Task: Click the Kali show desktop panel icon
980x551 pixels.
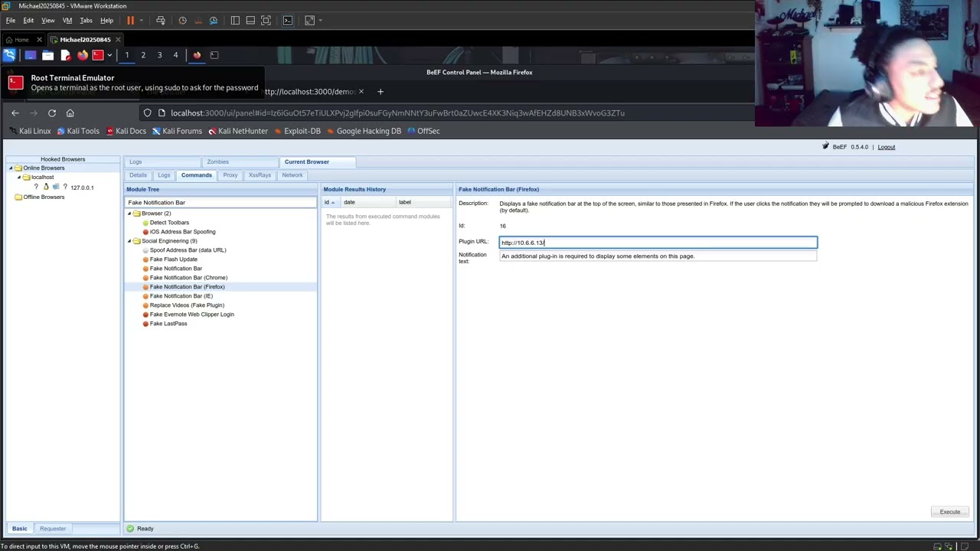Action: pyautogui.click(x=31, y=55)
